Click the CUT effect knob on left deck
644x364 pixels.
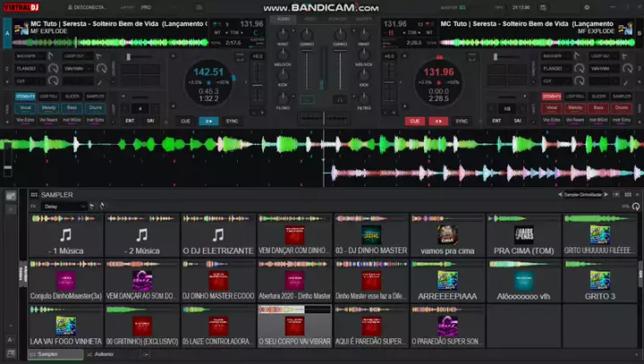tap(53, 80)
